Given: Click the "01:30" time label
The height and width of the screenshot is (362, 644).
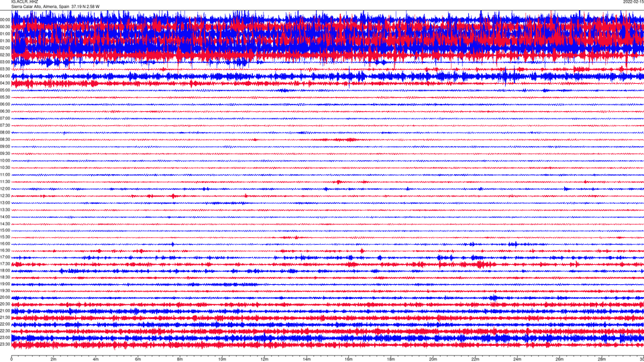Looking at the screenshot, I should click(5, 41).
